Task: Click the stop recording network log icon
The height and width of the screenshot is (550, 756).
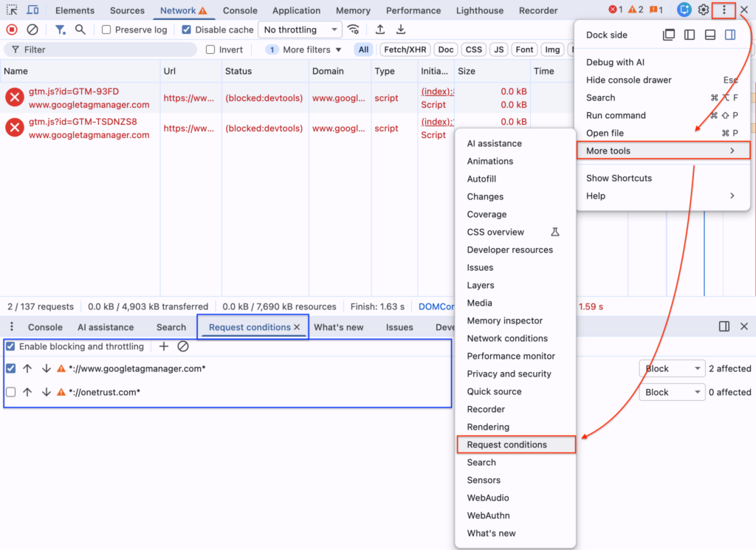Action: tap(12, 30)
